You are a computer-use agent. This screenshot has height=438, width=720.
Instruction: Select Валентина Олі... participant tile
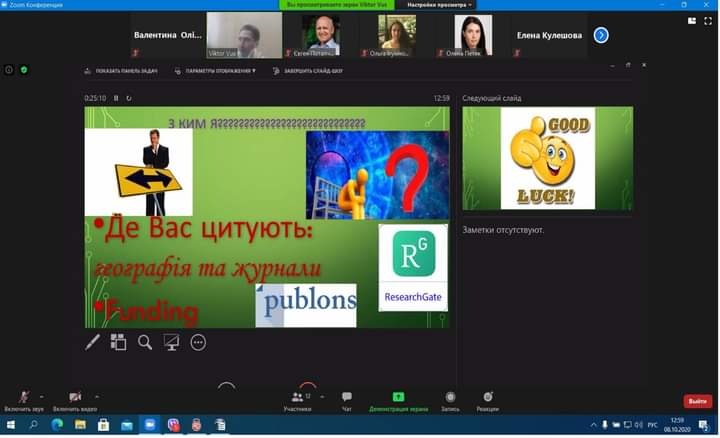[x=168, y=35]
